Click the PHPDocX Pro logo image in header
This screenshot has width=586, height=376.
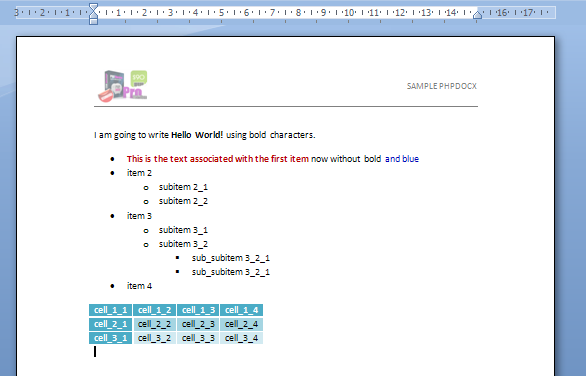pyautogui.click(x=123, y=86)
